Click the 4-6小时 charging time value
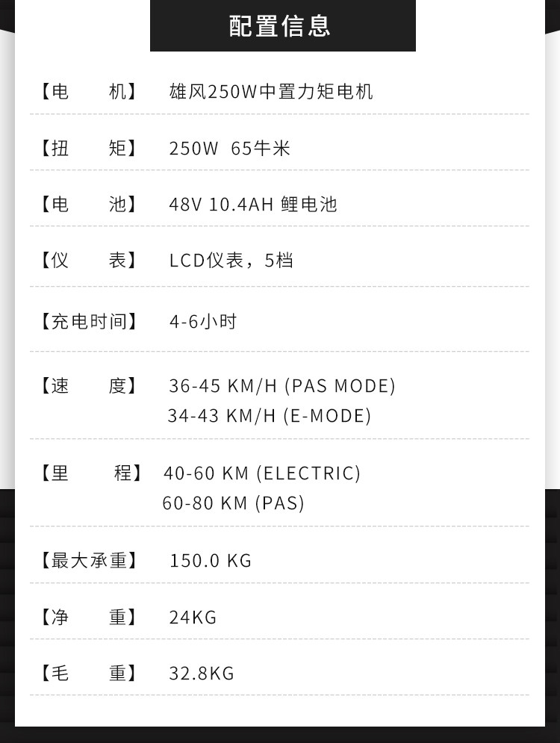560x743 pixels. tap(202, 322)
